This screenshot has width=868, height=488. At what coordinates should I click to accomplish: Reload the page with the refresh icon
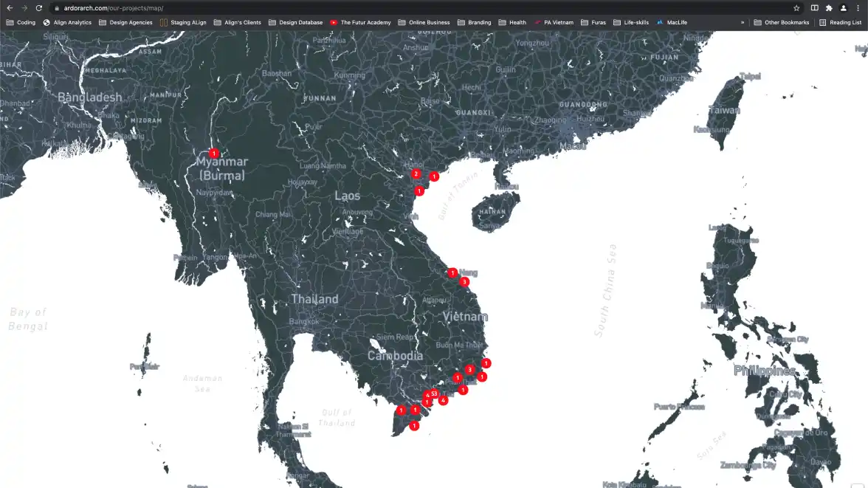[x=39, y=8]
